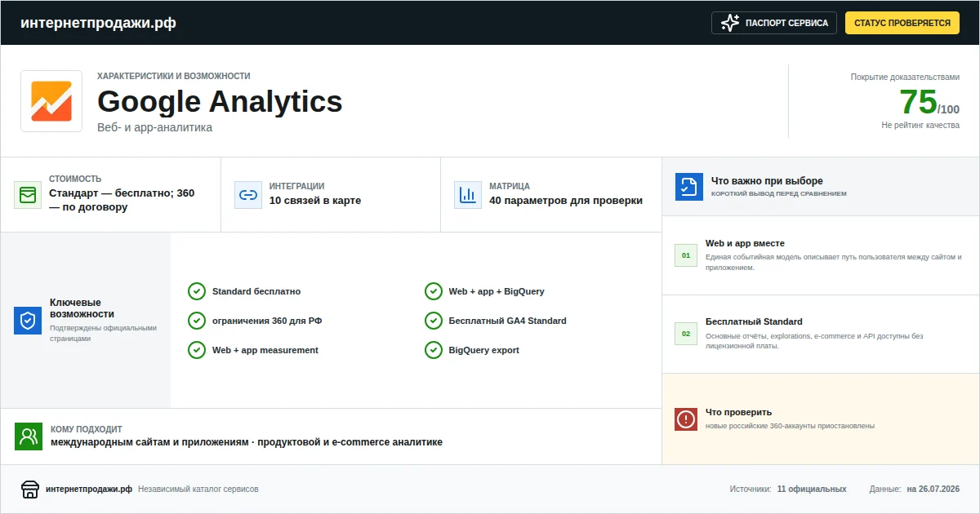
Task: Click the red exclamation icon by Что проверить
Action: pos(686,419)
